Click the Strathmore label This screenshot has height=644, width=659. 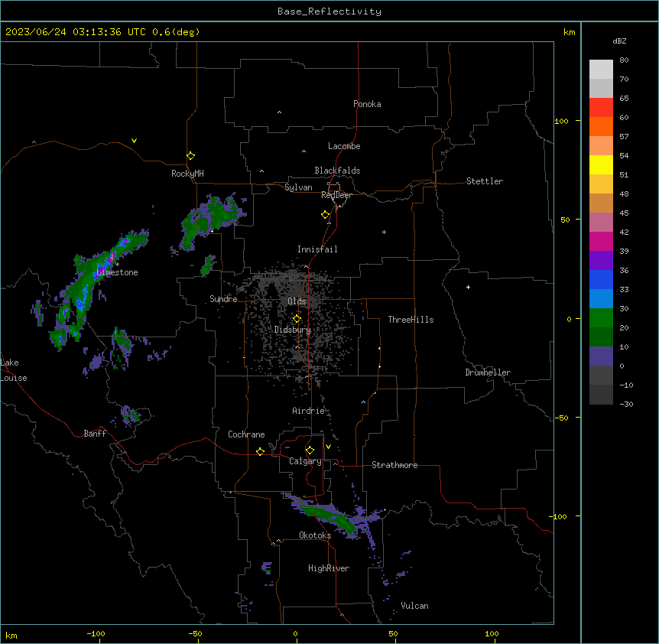pos(394,465)
